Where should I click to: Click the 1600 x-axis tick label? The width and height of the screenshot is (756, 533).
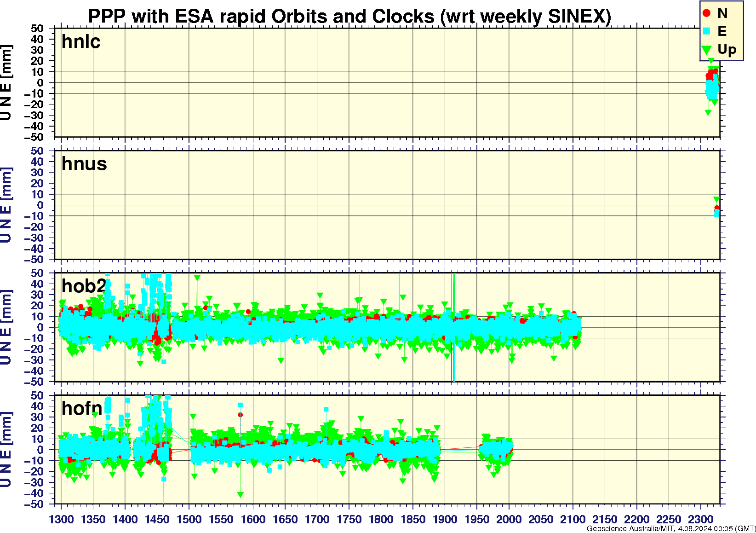click(253, 519)
